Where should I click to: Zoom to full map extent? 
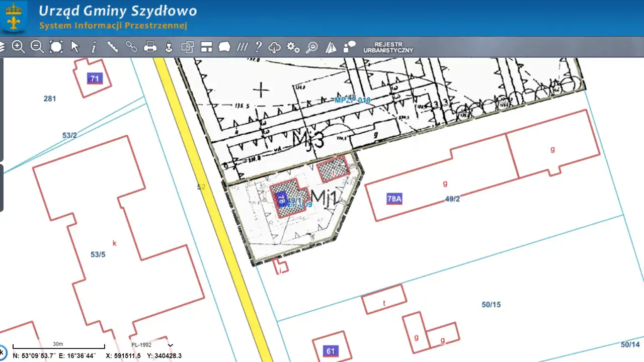[x=56, y=47]
